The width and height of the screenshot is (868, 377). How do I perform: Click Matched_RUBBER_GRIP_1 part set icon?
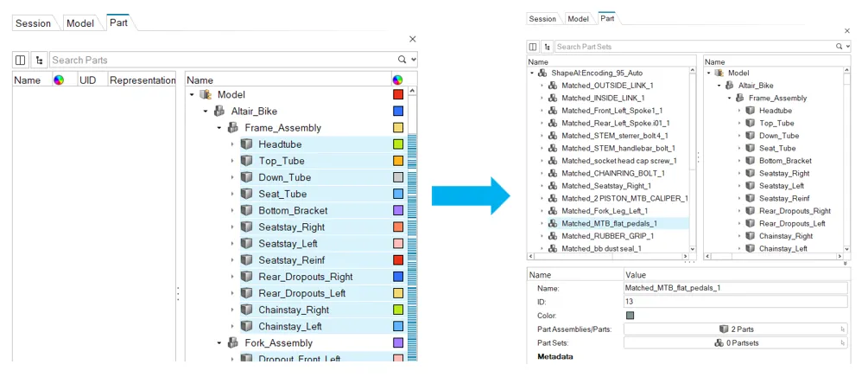pyautogui.click(x=553, y=235)
